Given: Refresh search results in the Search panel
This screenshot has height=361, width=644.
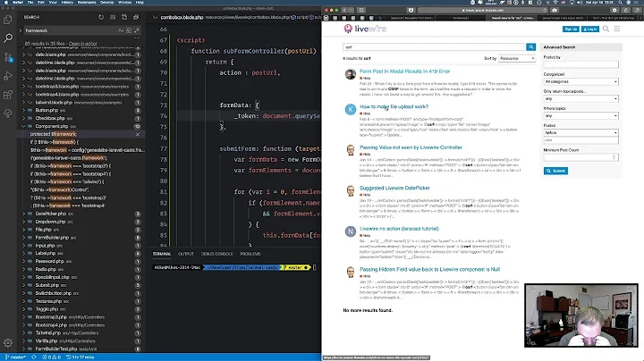Looking at the screenshot, I should coord(101,17).
